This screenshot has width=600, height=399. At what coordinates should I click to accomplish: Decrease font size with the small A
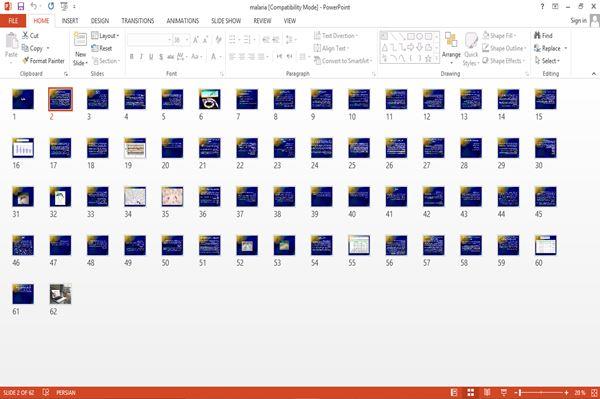[x=205, y=40]
